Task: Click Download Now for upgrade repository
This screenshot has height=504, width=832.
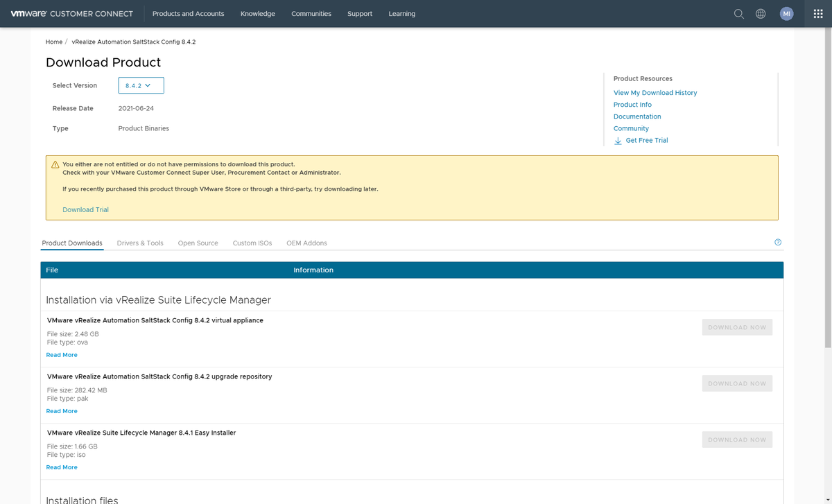Action: pyautogui.click(x=737, y=383)
